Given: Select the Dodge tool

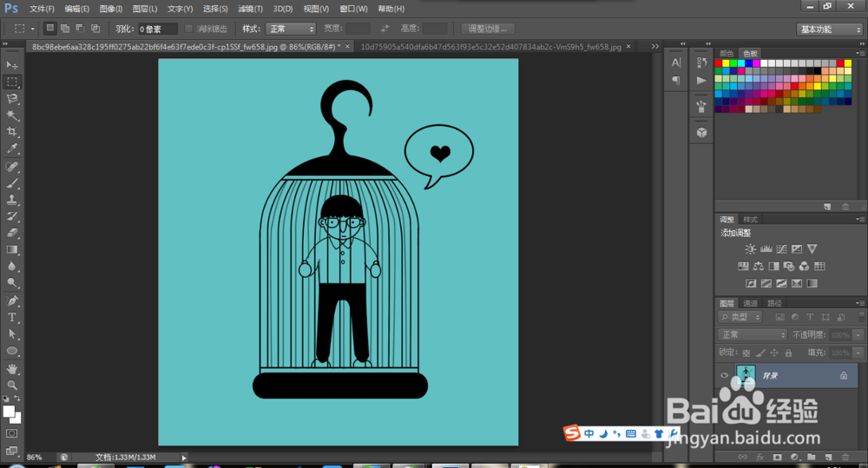Looking at the screenshot, I should coord(11,283).
